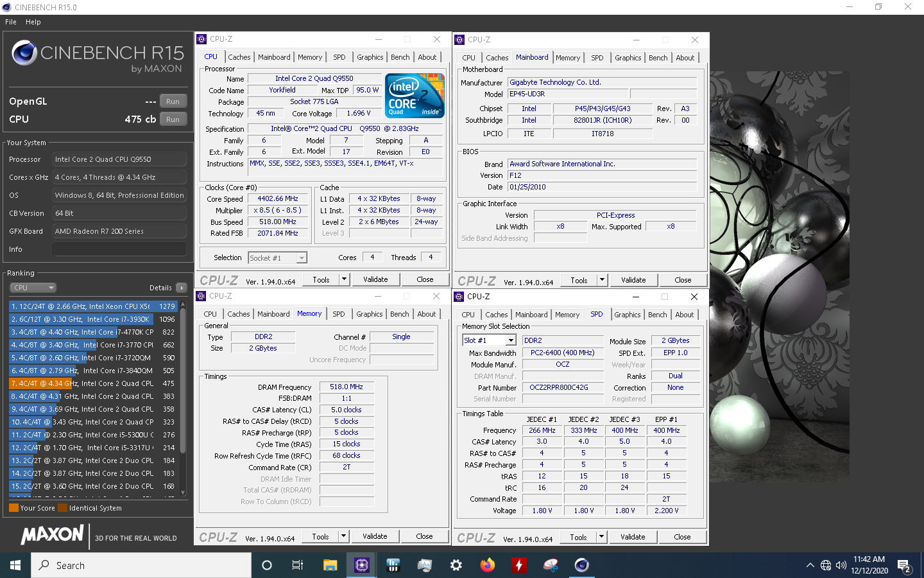Click motherboard model EP45-UD3R

click(568, 94)
